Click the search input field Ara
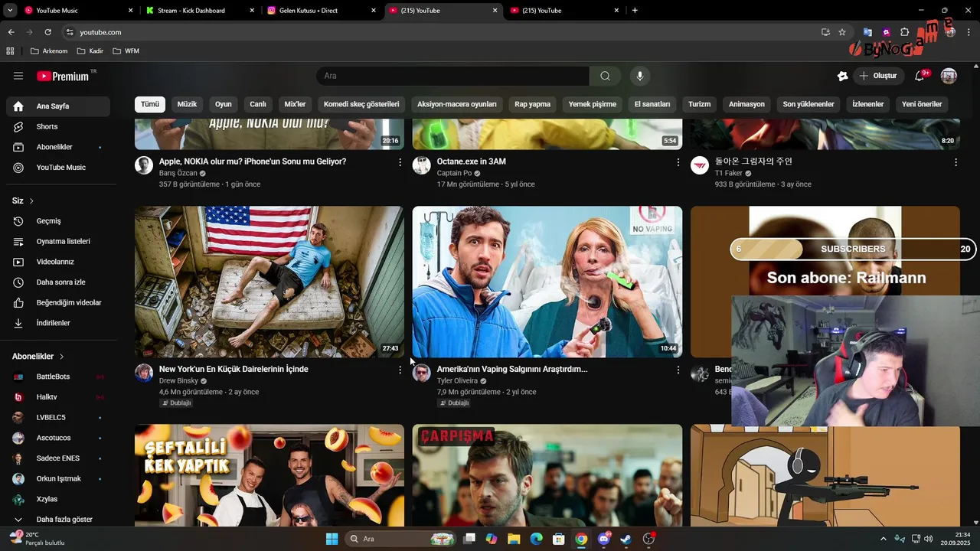 coord(452,76)
